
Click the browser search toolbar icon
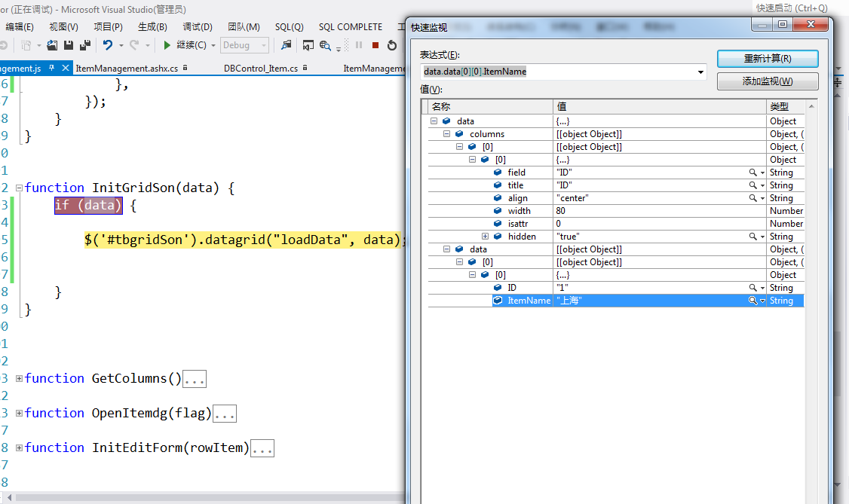tap(325, 45)
